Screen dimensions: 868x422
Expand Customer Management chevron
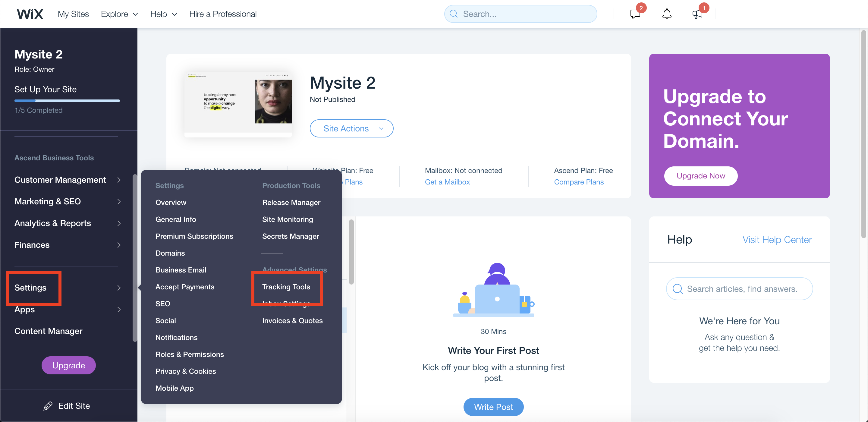pos(119,180)
